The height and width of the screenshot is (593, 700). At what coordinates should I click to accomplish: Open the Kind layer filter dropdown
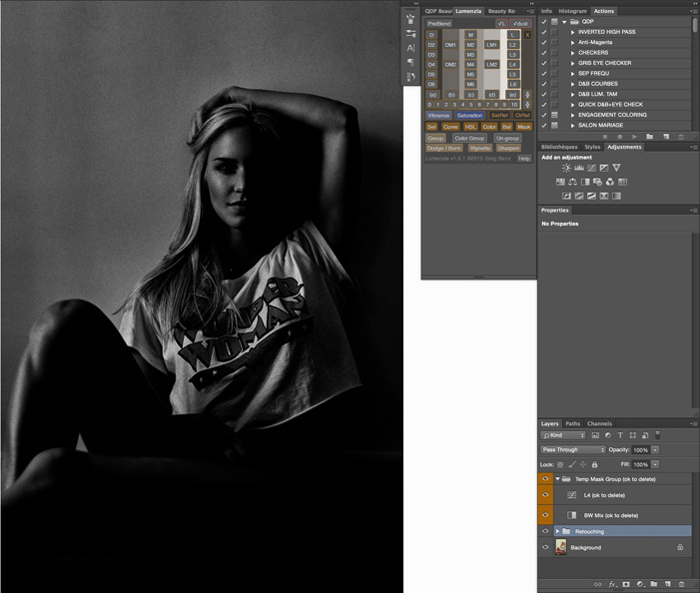(x=563, y=435)
